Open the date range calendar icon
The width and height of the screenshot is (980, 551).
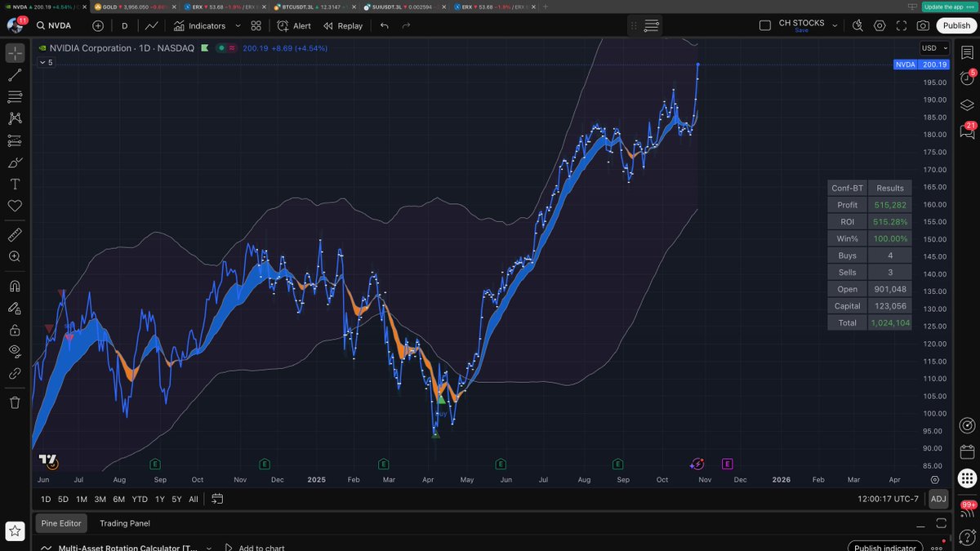coord(217,499)
